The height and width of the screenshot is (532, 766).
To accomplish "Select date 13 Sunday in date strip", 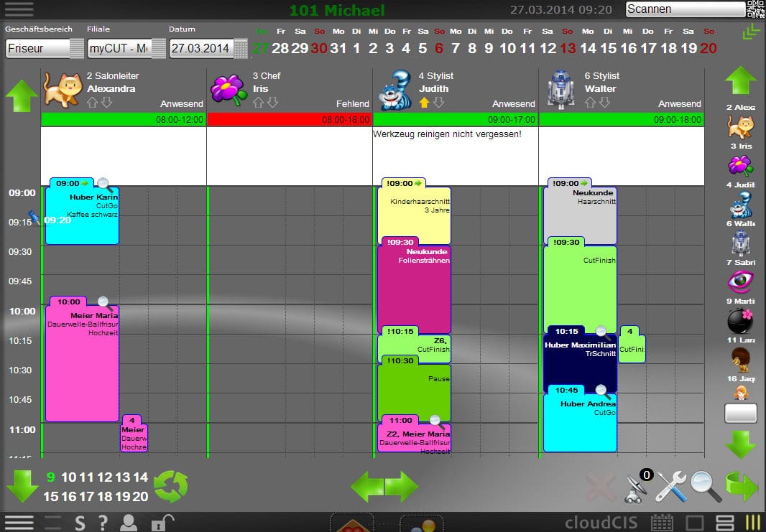I will pos(568,48).
